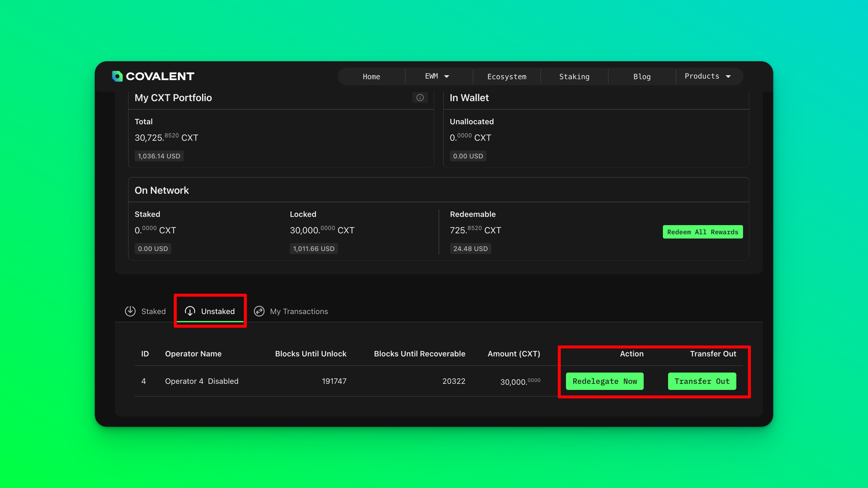The height and width of the screenshot is (488, 868).
Task: Open the Ecosystem menu item
Action: pos(507,76)
